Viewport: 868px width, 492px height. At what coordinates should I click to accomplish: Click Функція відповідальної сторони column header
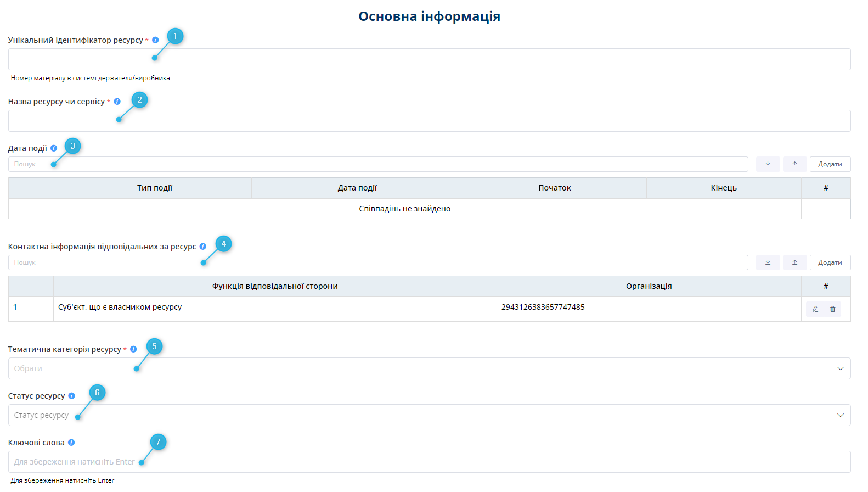(275, 286)
